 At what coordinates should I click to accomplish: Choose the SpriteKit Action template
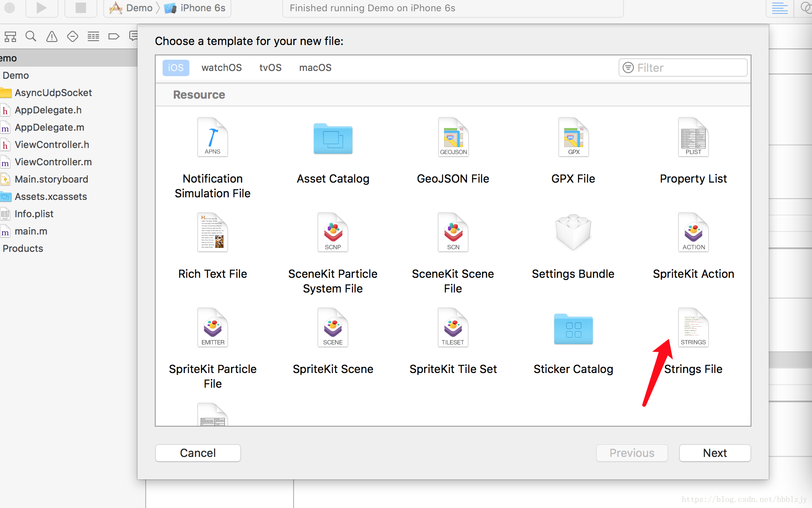point(693,247)
